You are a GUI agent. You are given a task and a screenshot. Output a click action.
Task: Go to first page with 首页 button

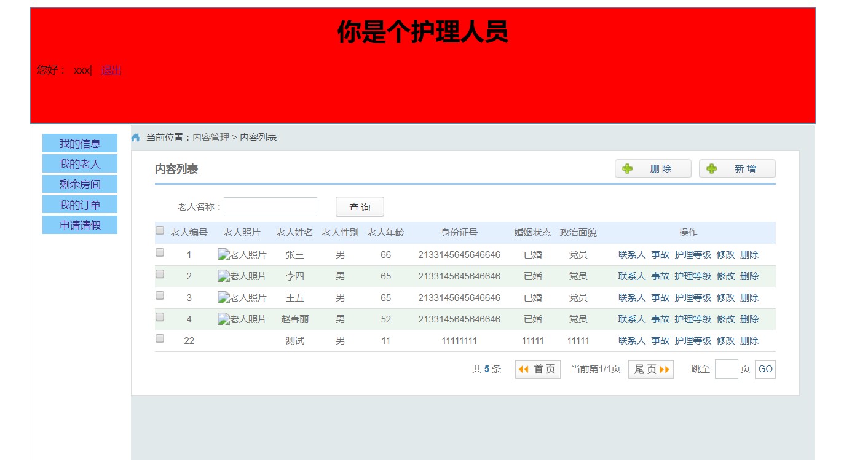(537, 369)
